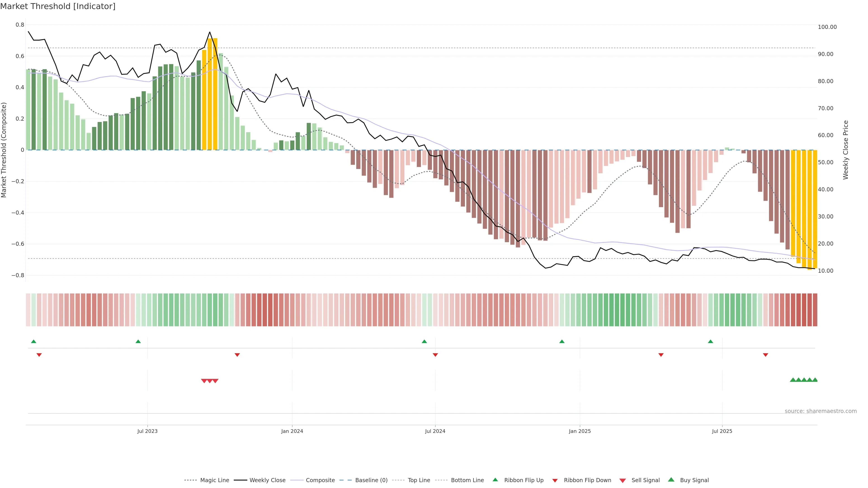This screenshot has width=868, height=488.
Task: Click the Market Threshold [Indicator] title
Action: tap(58, 6)
